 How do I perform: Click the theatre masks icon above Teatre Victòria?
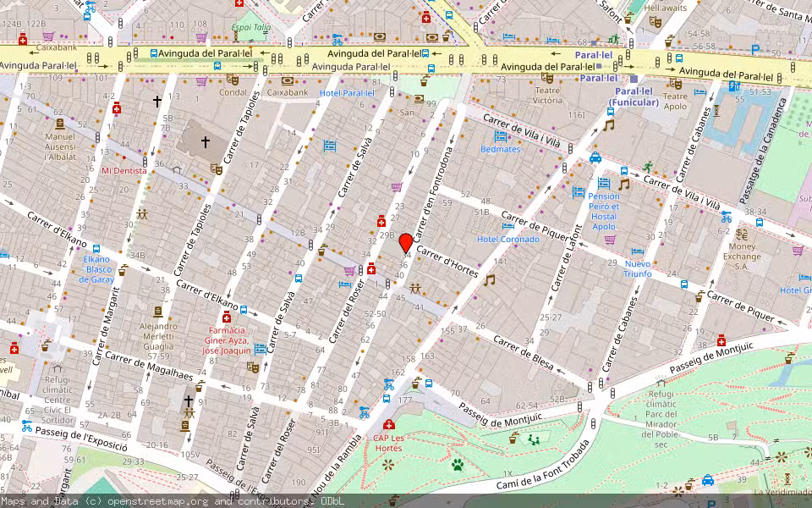click(547, 78)
